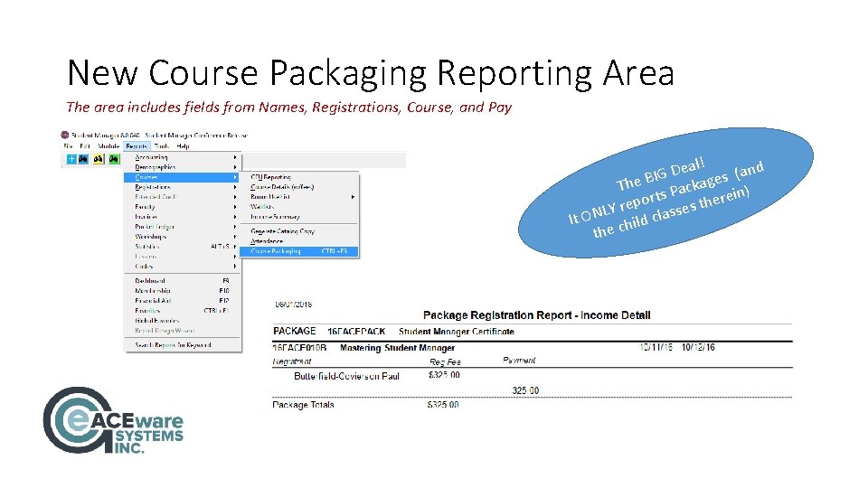Viewport: 868px width, 488px height.
Task: Click the blue plus toolbar icon
Action: tap(71, 159)
